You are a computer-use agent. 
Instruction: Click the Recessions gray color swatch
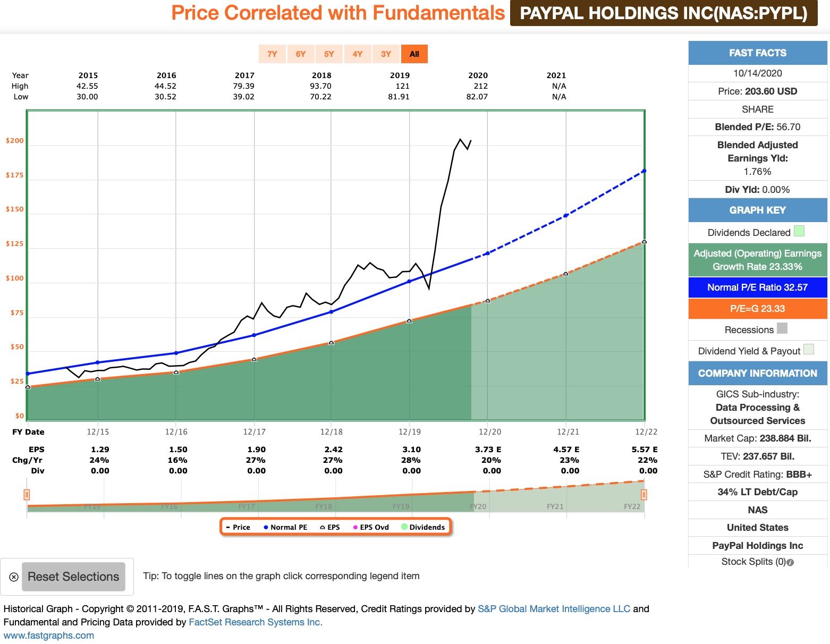tap(782, 328)
